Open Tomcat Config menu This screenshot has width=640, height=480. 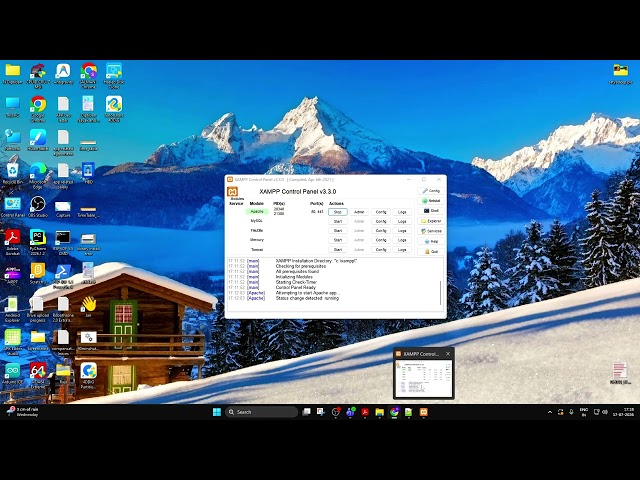(381, 249)
